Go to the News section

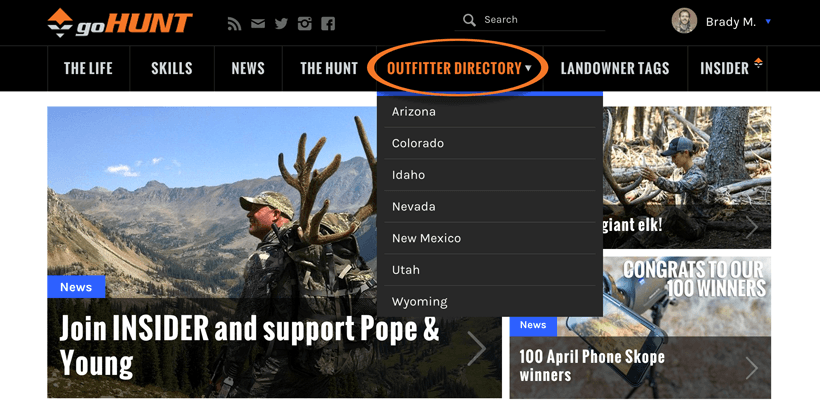coord(248,68)
